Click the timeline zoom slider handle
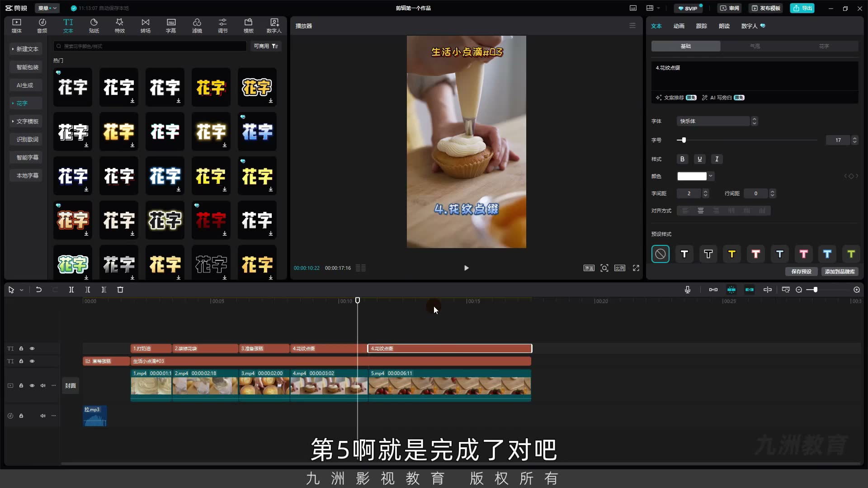The width and height of the screenshot is (868, 488). tap(816, 290)
